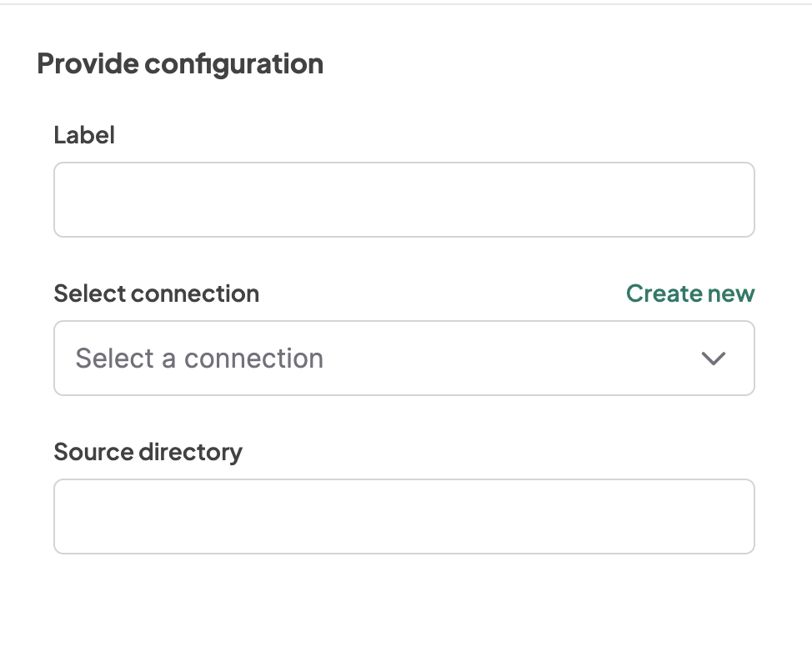Click the "Select a connection" placeholder text

pyautogui.click(x=199, y=359)
